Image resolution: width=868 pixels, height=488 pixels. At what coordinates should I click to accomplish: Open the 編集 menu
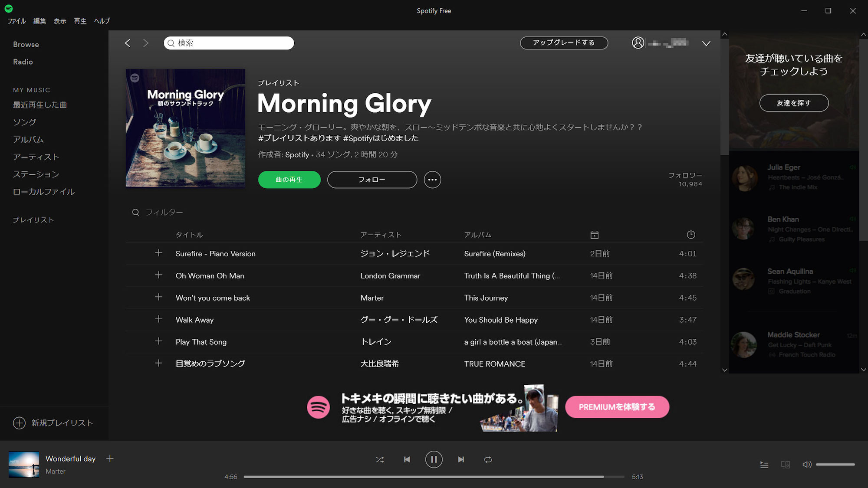[39, 21]
